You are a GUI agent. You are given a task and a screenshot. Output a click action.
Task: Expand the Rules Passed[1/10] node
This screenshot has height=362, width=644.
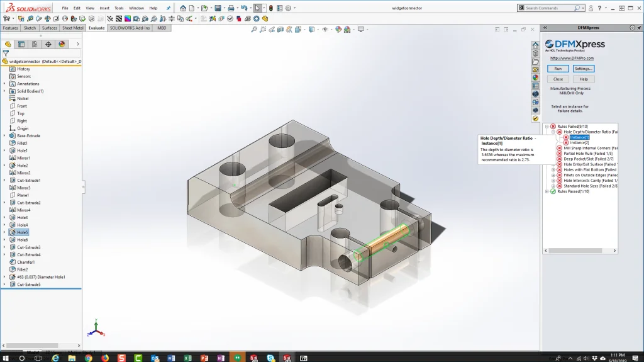(x=547, y=191)
